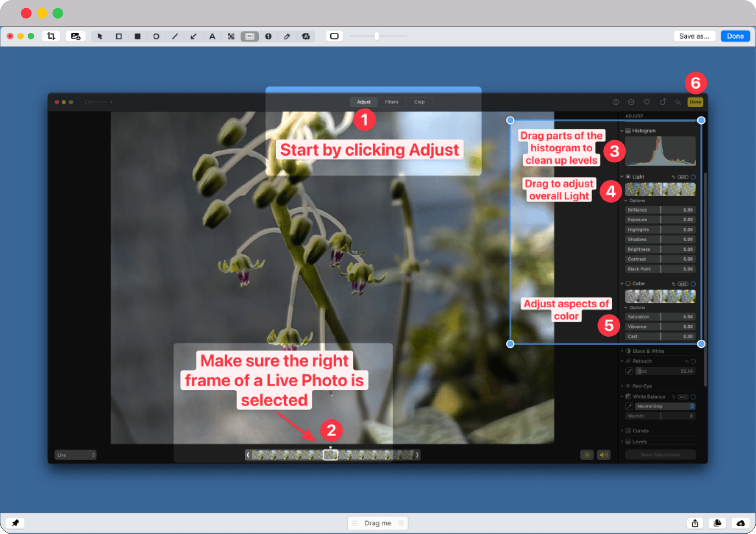Select the cursor selection tool
Image resolution: width=756 pixels, height=534 pixels.
100,36
